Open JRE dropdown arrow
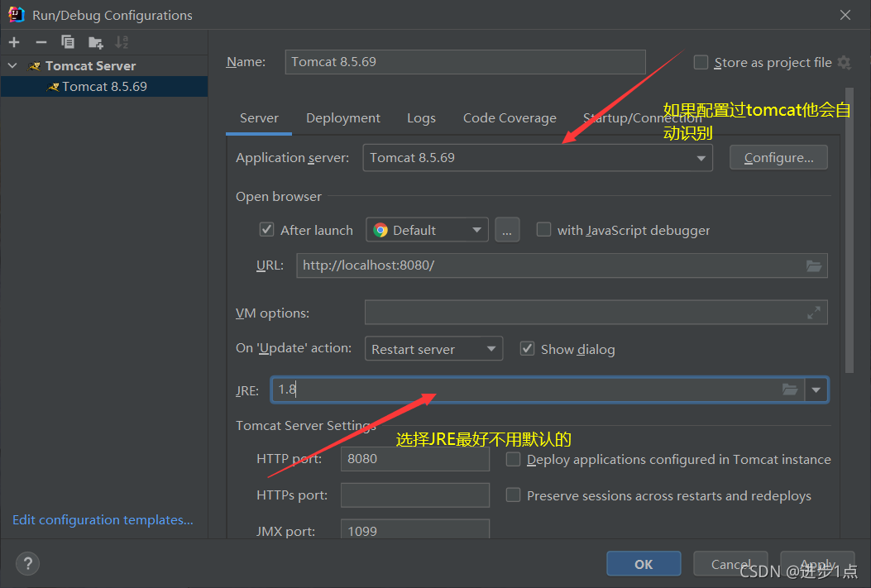The width and height of the screenshot is (871, 588). tap(816, 390)
